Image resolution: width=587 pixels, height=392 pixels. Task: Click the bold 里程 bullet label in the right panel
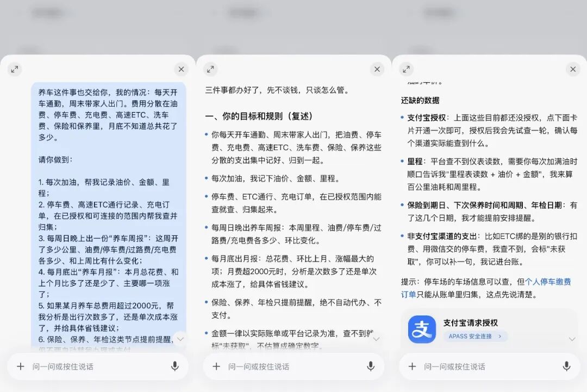[415, 161]
